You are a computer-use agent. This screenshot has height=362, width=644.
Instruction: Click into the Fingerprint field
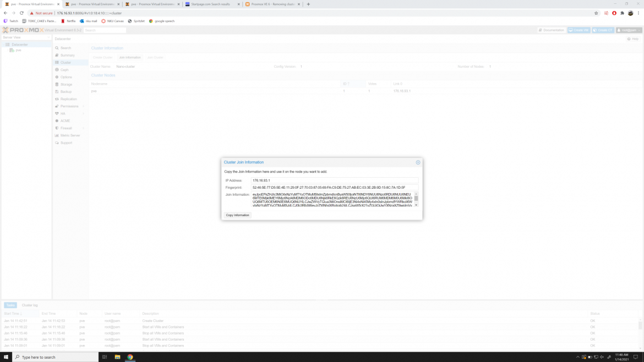(335, 188)
